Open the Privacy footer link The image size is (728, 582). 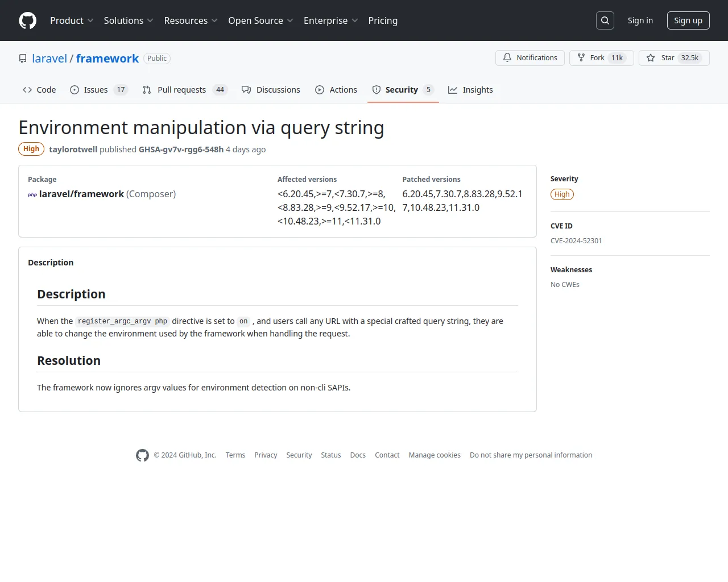266,455
